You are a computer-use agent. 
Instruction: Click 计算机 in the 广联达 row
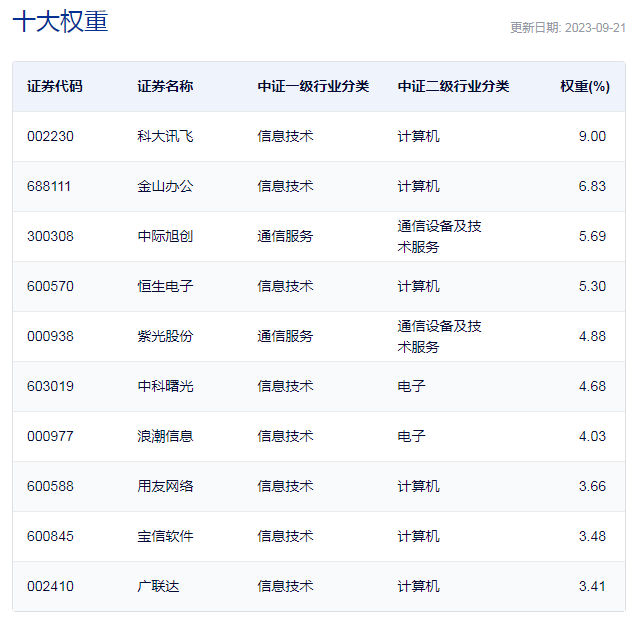[x=418, y=586]
